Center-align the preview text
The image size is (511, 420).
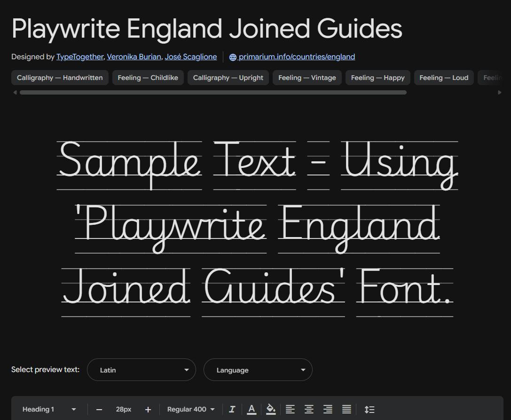[x=309, y=409]
